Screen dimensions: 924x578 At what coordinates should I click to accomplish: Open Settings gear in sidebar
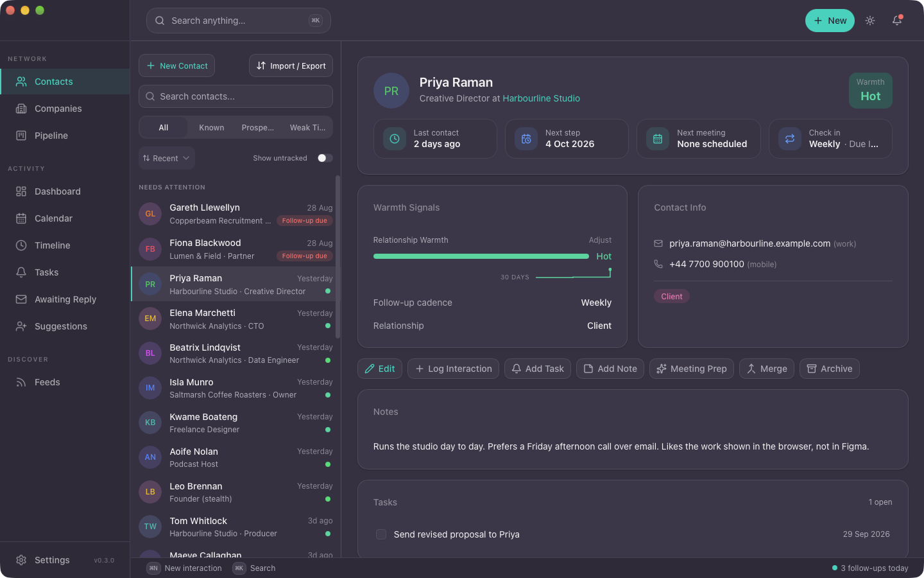(21, 560)
